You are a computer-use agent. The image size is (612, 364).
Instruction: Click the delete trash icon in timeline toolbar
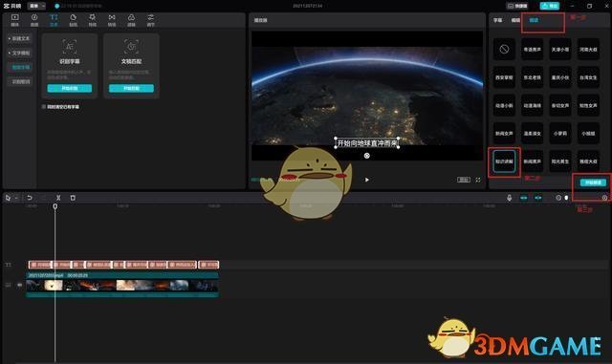[73, 198]
